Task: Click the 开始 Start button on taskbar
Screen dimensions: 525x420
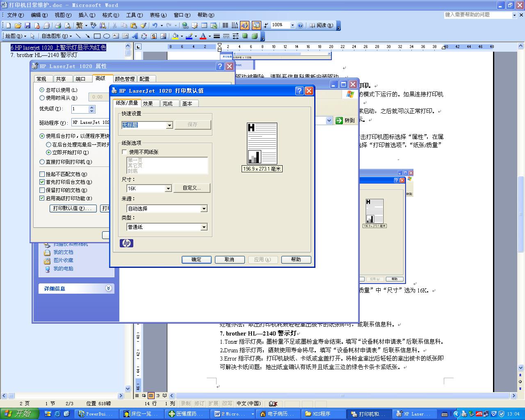Action: [19, 414]
